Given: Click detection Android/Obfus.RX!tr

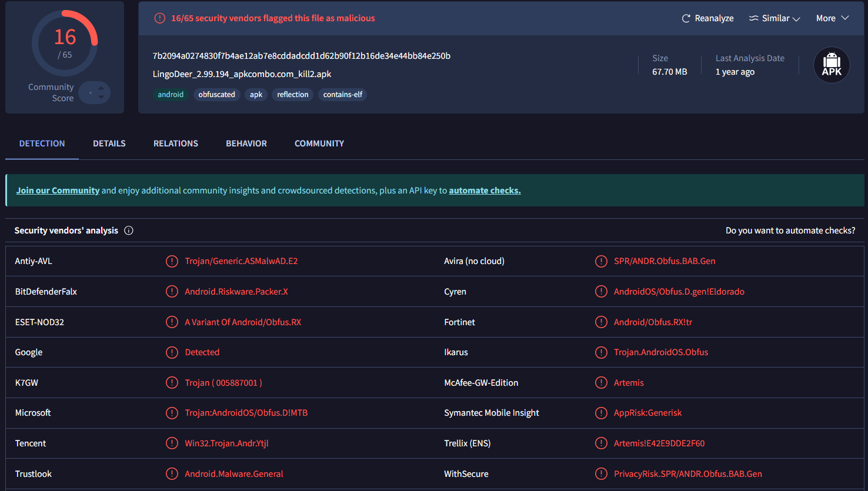Looking at the screenshot, I should click(653, 322).
